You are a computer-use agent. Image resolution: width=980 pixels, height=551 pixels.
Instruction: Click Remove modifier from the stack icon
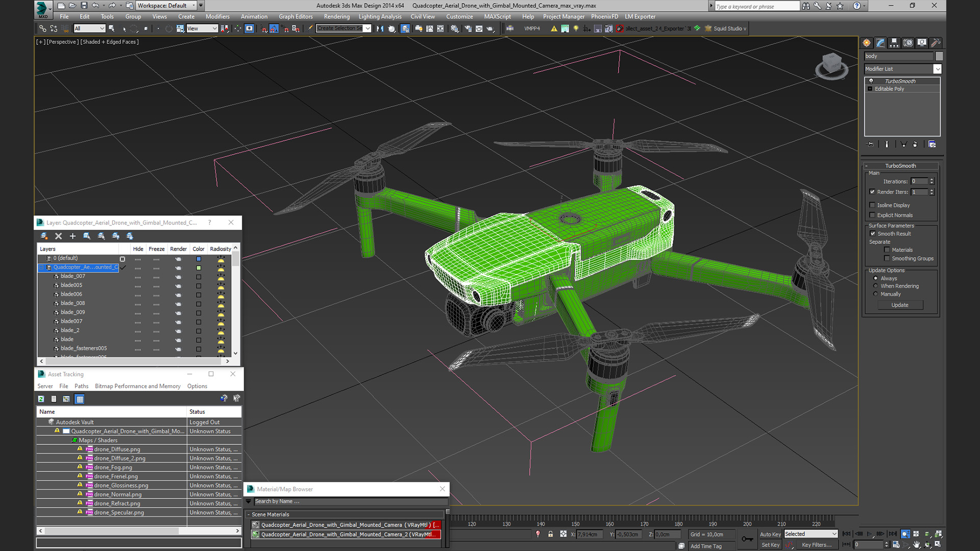click(915, 144)
